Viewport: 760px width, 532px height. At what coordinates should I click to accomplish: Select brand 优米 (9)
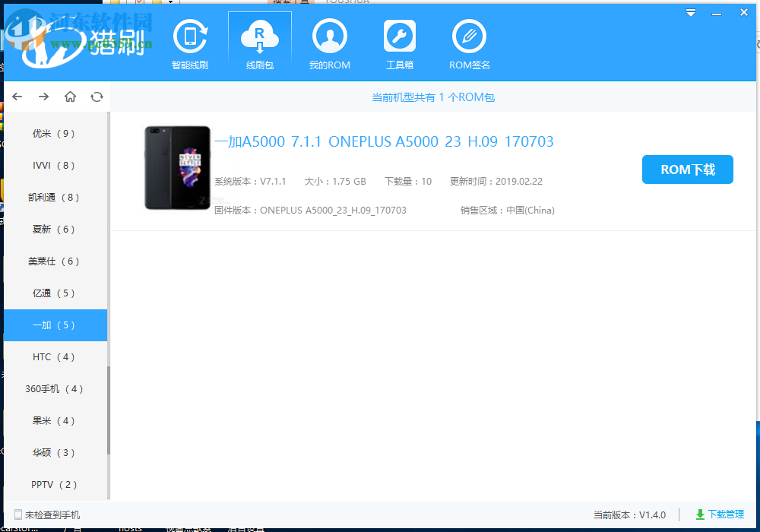tap(55, 133)
